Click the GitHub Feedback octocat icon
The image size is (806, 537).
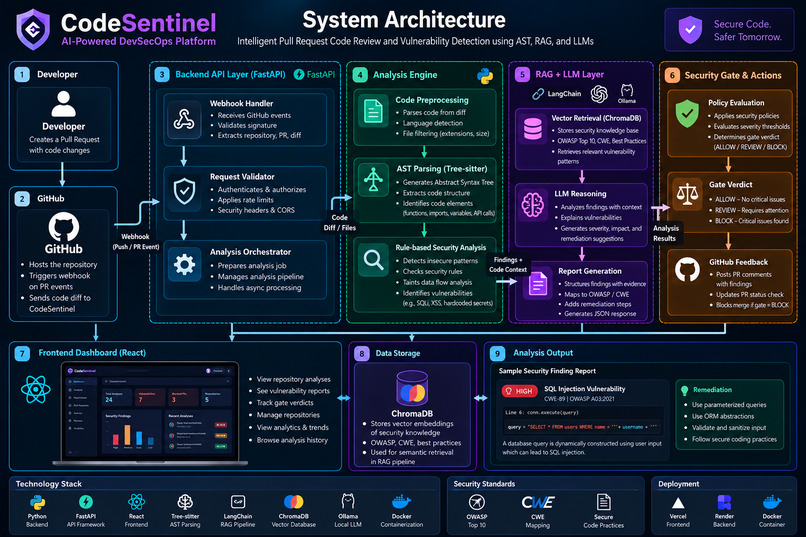pos(687,270)
